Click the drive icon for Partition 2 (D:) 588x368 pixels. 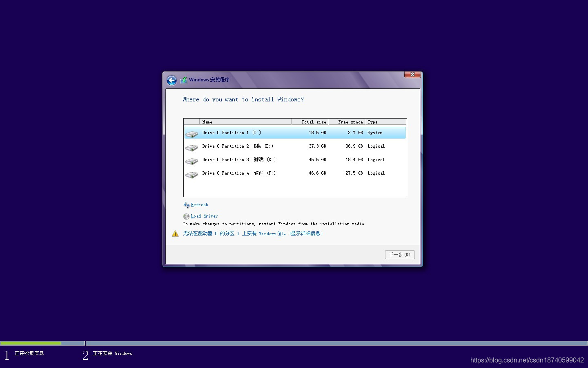click(x=192, y=147)
